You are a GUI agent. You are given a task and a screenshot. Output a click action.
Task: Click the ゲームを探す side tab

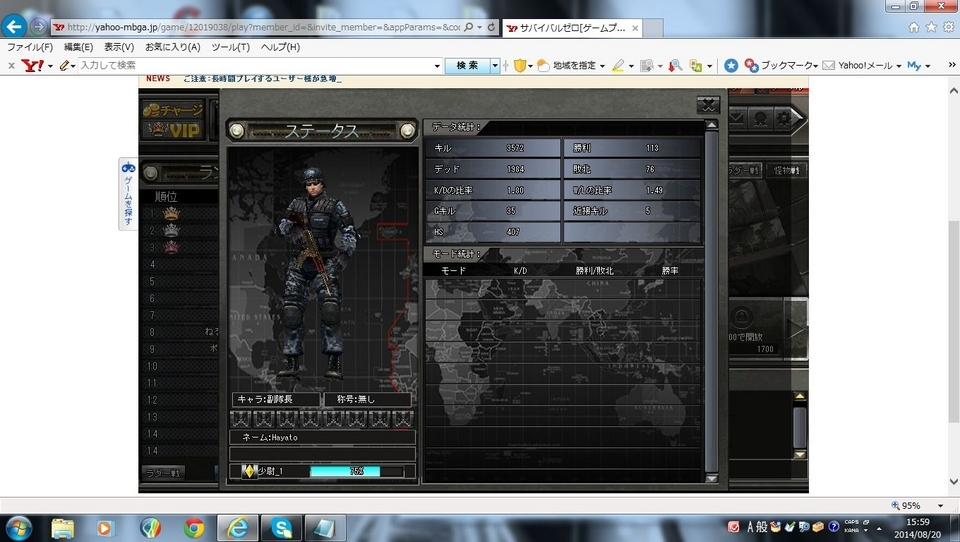click(x=128, y=194)
